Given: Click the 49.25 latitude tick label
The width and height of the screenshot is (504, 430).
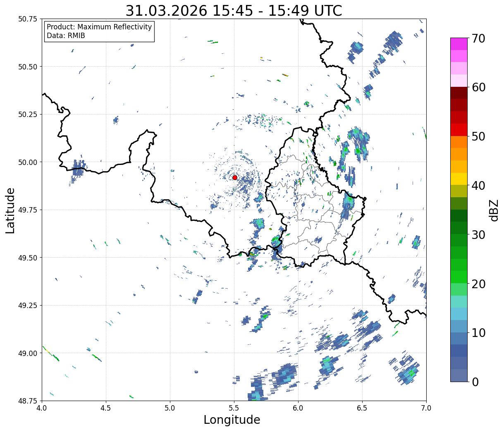Looking at the screenshot, I should pos(28,306).
